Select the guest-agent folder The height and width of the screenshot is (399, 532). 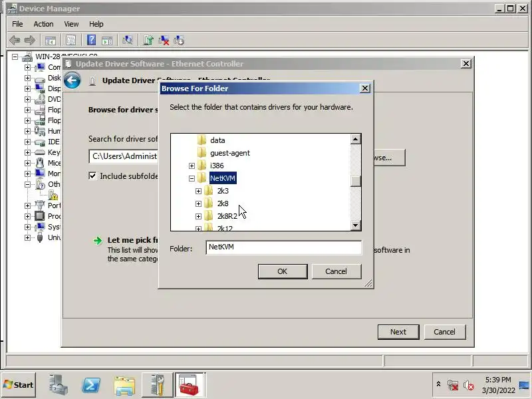coord(229,153)
